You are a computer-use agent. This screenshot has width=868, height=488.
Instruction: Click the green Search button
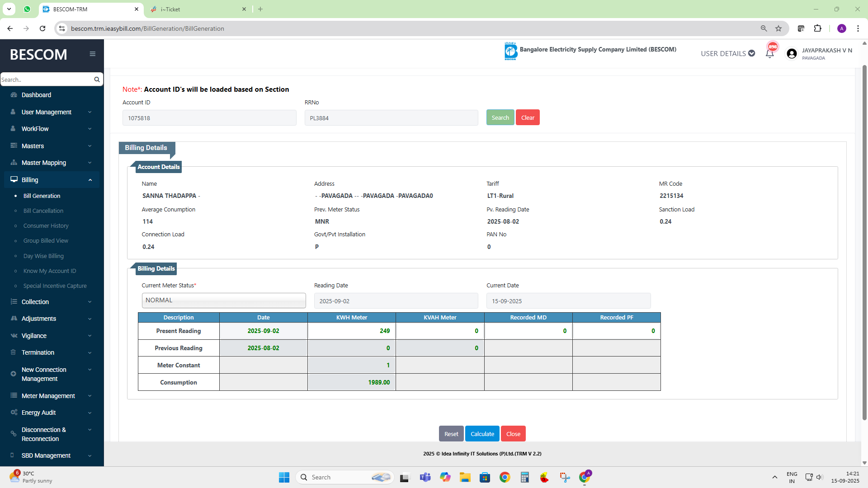[500, 117]
